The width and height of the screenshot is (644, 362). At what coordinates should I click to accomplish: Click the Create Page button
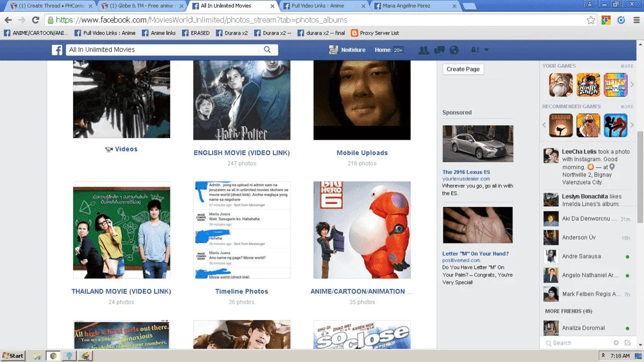coord(464,69)
